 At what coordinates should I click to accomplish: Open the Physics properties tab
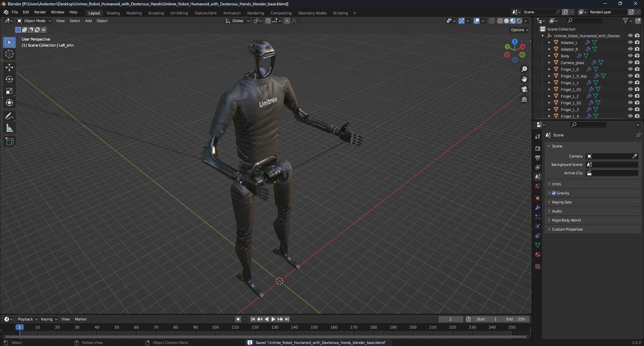538,226
